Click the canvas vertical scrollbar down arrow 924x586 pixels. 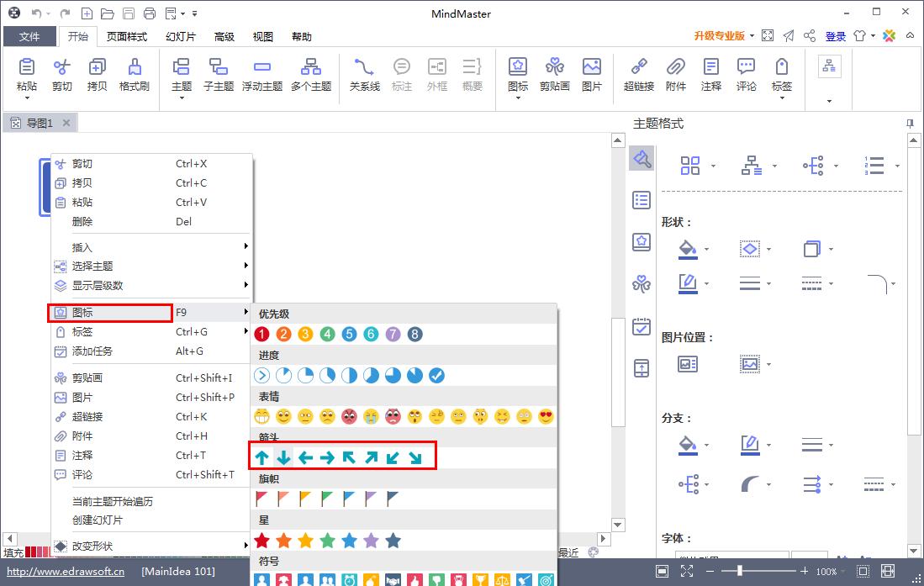coord(618,525)
